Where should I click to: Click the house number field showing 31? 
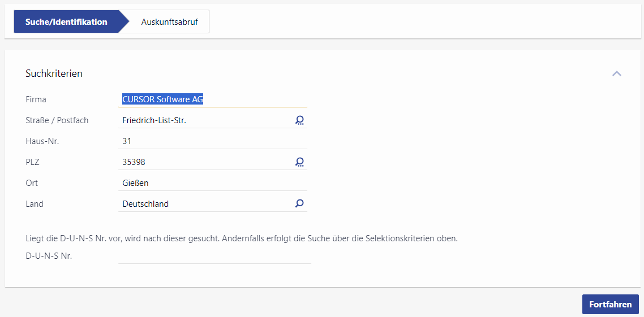213,141
